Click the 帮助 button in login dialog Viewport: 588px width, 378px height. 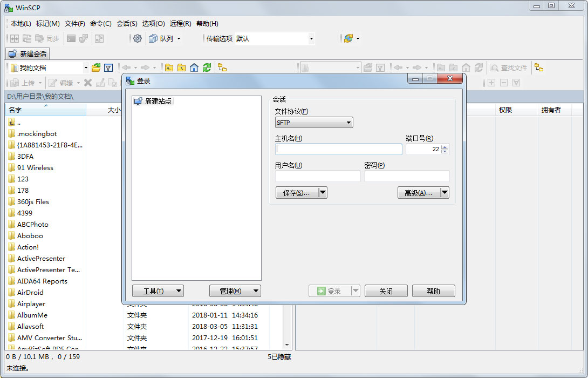point(434,291)
